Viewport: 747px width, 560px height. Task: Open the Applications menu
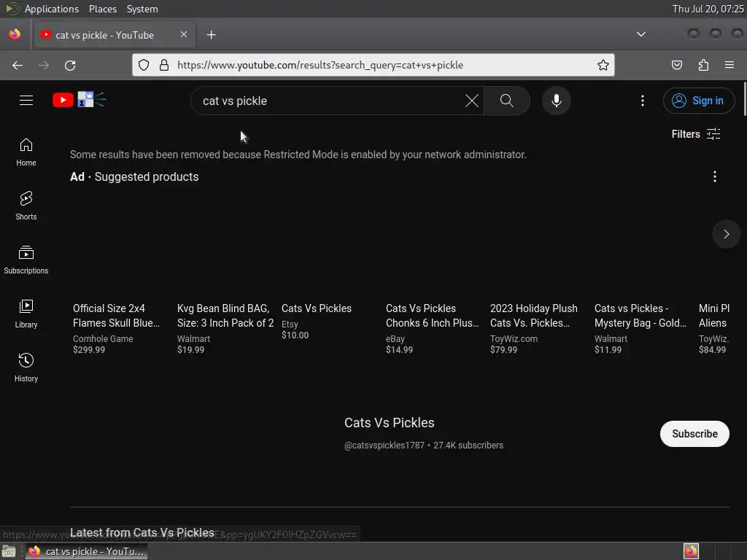[x=52, y=9]
